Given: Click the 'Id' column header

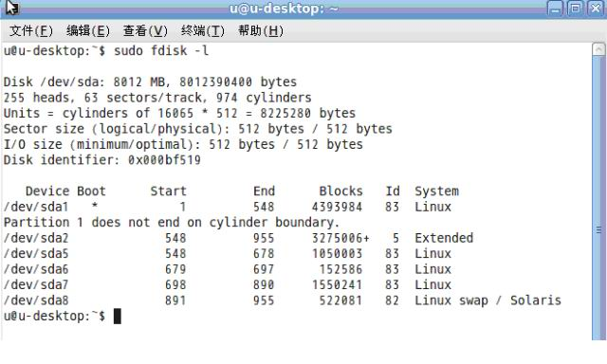Looking at the screenshot, I should point(393,191).
